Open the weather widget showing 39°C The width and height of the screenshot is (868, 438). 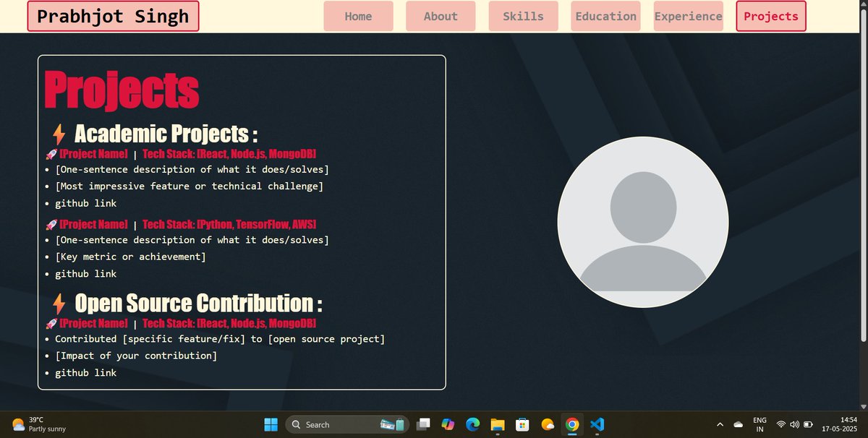[x=40, y=424]
